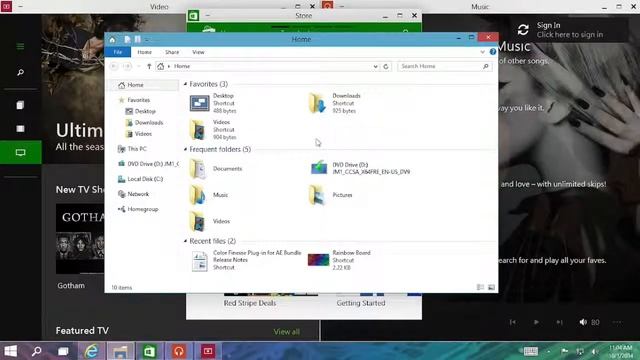Screen dimensions: 640x360
Task: Open Red Stripe Deals in Store window
Action: tap(250, 303)
